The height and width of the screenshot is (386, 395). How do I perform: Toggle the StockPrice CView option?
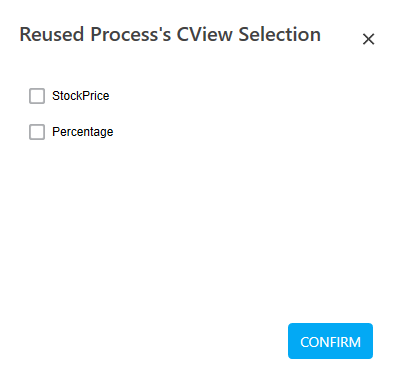(37, 96)
